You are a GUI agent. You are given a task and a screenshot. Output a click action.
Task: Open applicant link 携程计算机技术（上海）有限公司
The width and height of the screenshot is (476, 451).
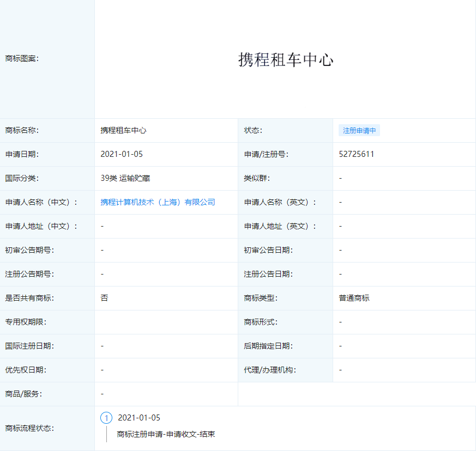[158, 202]
